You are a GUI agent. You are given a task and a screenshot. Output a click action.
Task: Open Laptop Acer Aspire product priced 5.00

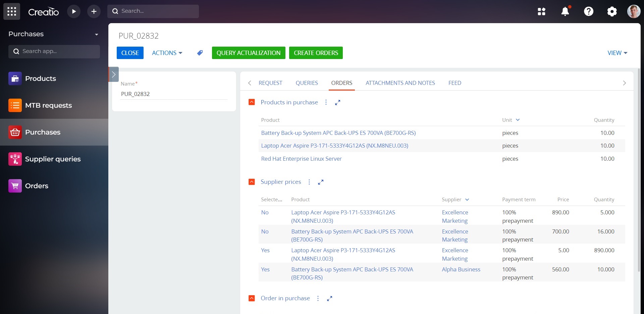343,254
